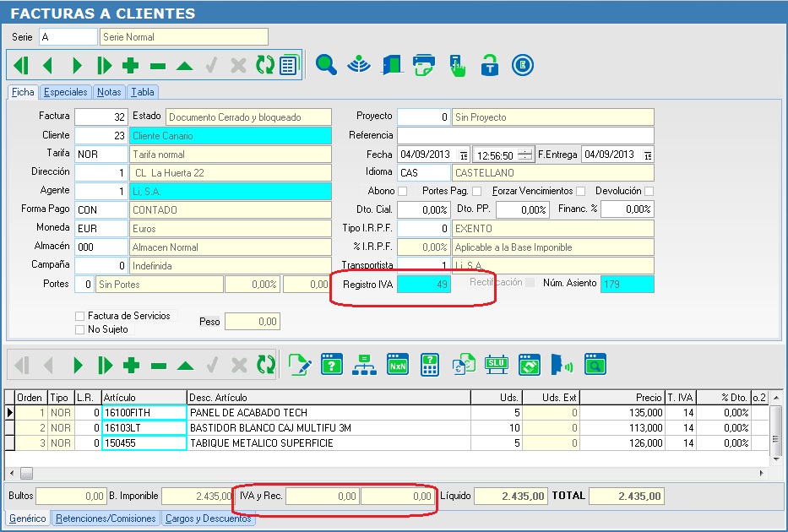Image resolution: width=788 pixels, height=532 pixels.
Task: Click the exit door icon
Action: (392, 64)
